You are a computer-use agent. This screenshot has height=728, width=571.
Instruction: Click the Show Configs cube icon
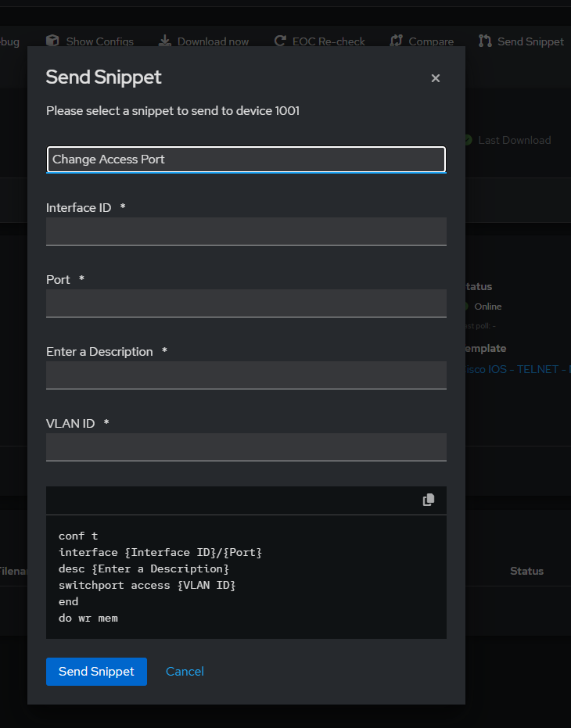[x=52, y=41]
